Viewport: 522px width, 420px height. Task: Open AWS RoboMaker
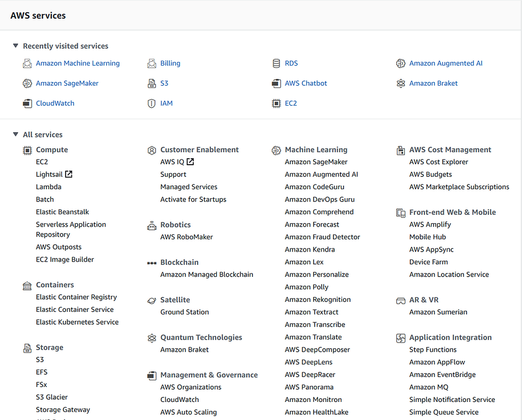[186, 237]
